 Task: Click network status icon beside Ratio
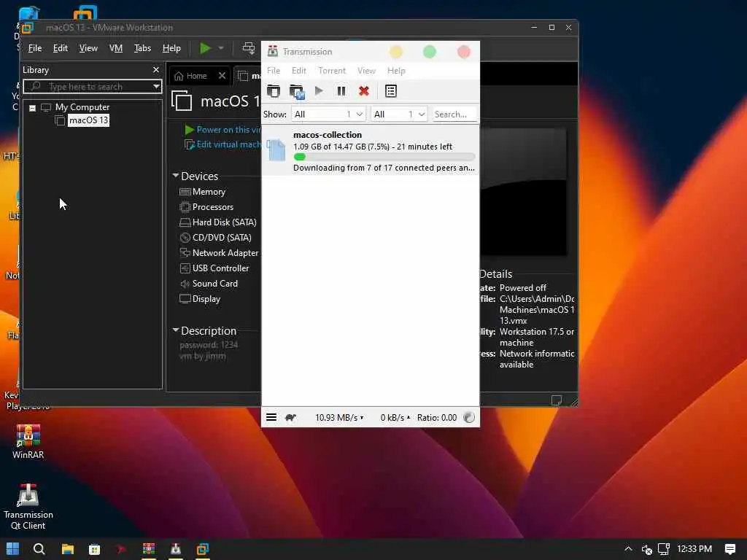click(x=469, y=417)
